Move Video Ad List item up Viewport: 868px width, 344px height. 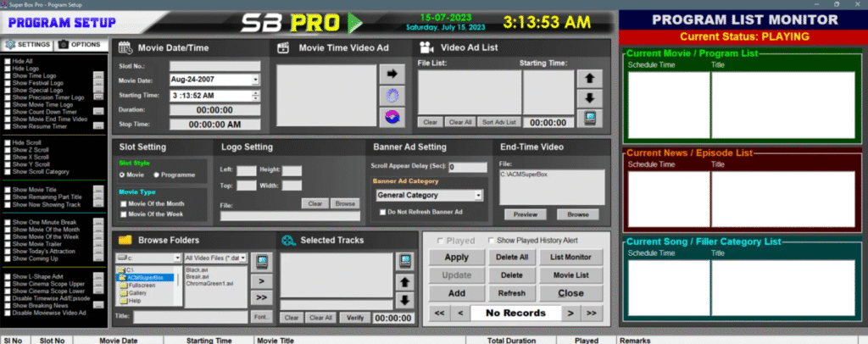590,79
